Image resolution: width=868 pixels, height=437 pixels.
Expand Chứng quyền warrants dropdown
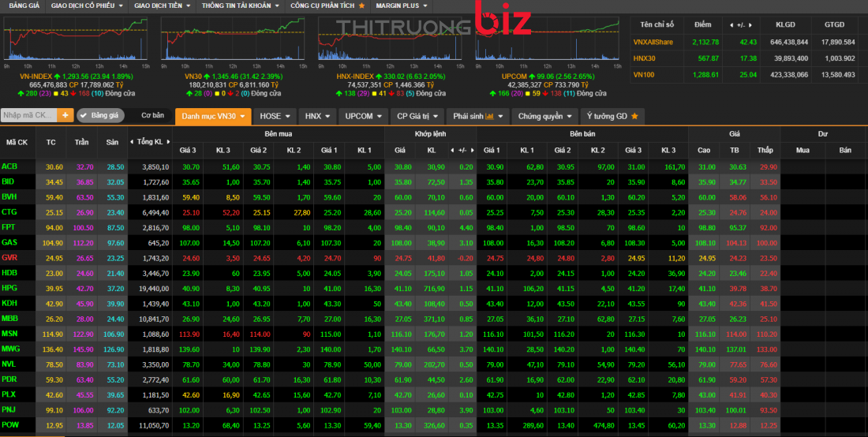click(544, 116)
